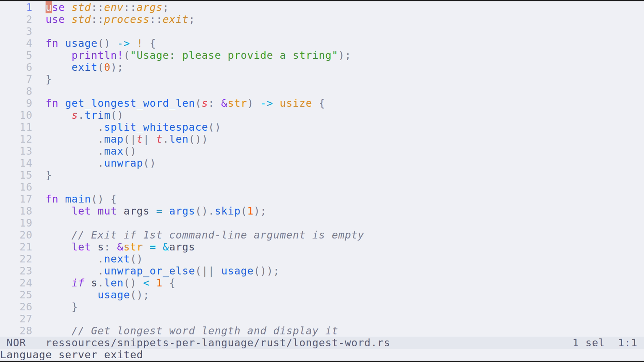This screenshot has height=362, width=644.
Task: Click the 1:1 cursor position indicator
Action: click(627, 343)
